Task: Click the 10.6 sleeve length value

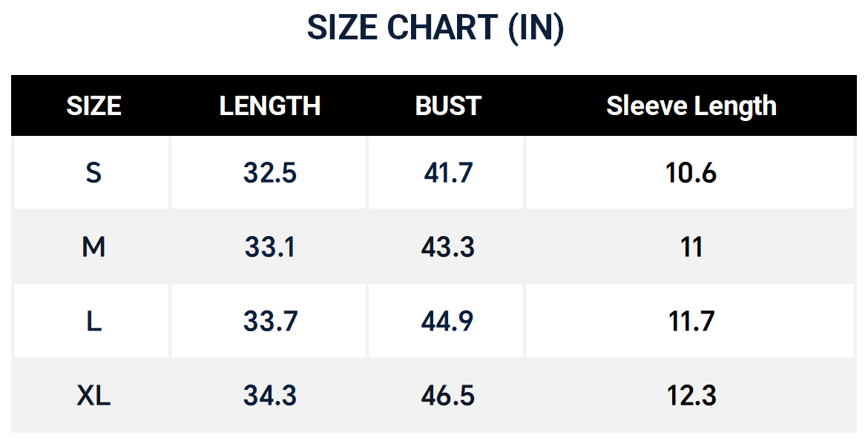Action: coord(691,172)
